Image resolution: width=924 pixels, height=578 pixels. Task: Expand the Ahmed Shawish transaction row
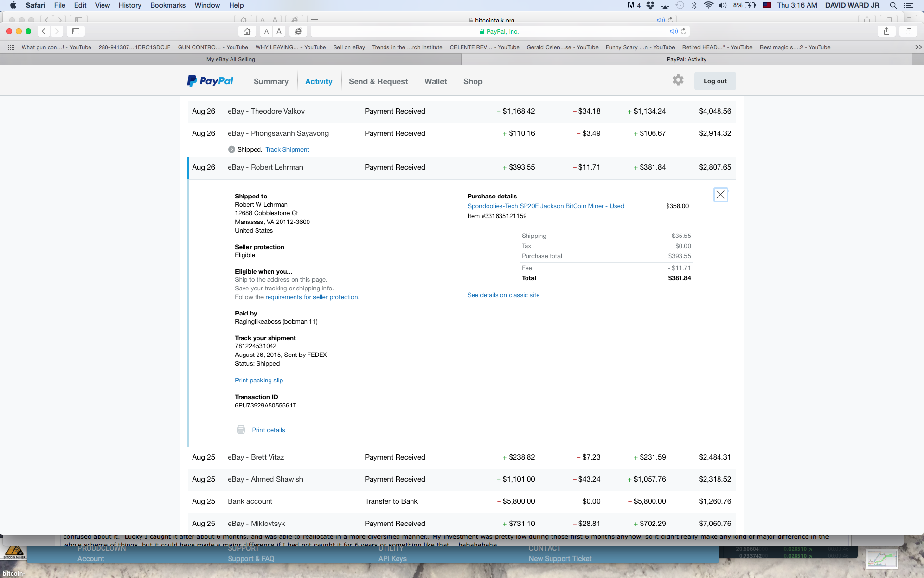(x=462, y=479)
